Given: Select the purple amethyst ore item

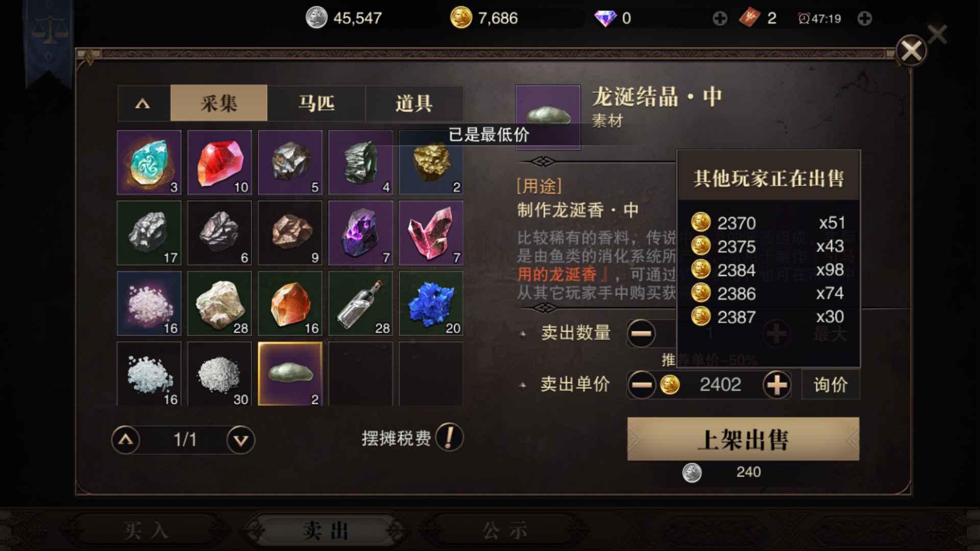Looking at the screenshot, I should [360, 233].
